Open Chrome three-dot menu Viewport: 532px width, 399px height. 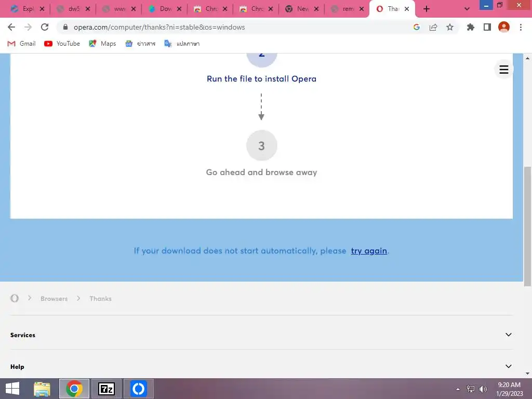521,27
